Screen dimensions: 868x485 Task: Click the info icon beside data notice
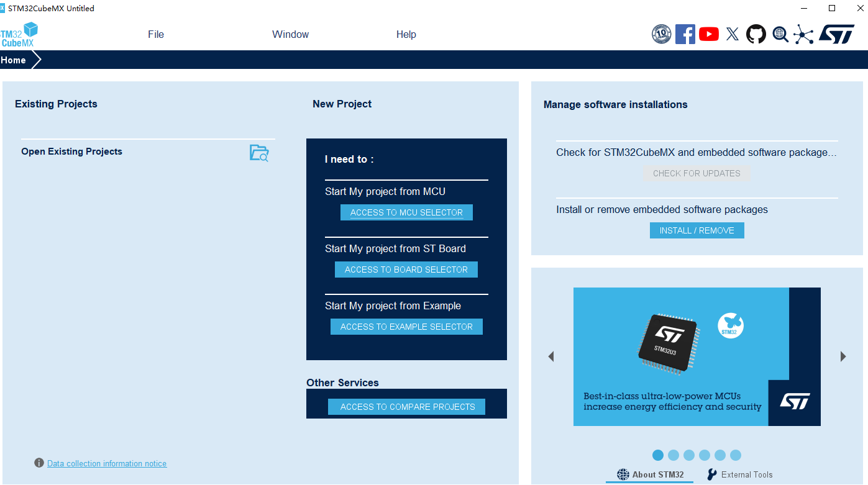(x=39, y=463)
